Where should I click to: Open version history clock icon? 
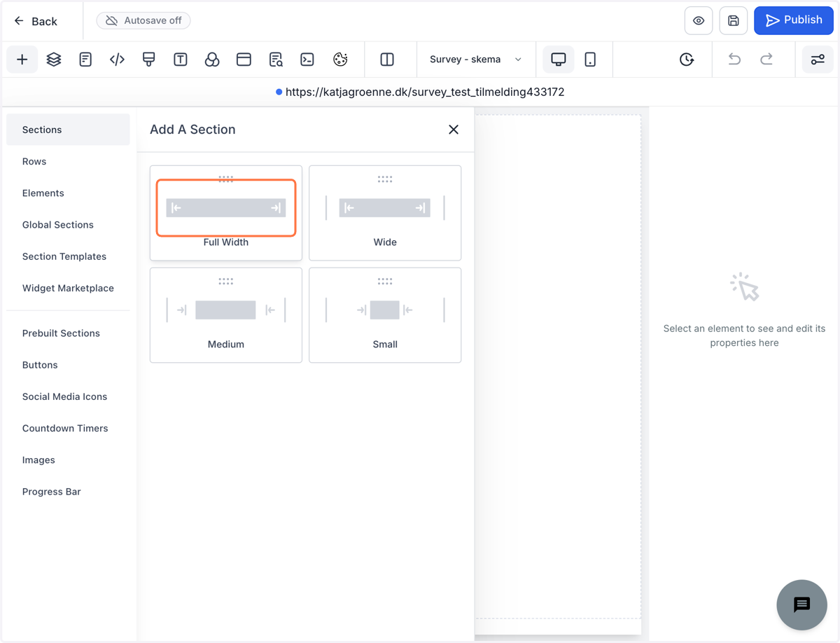click(x=687, y=60)
